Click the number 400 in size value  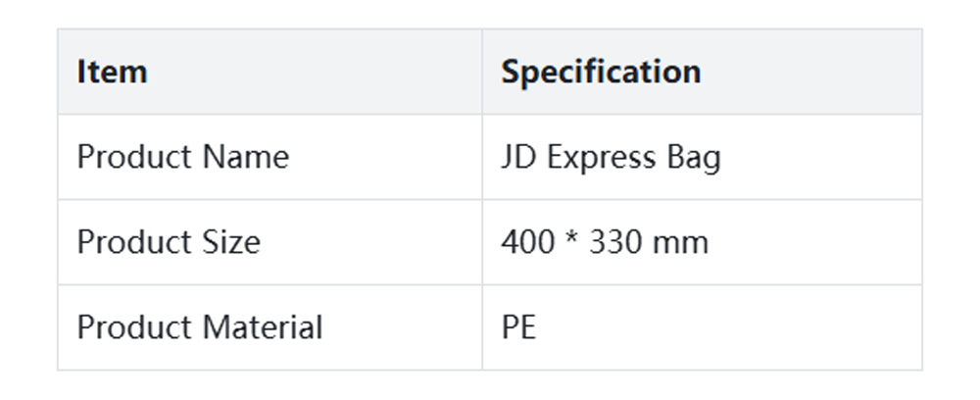coord(528,241)
